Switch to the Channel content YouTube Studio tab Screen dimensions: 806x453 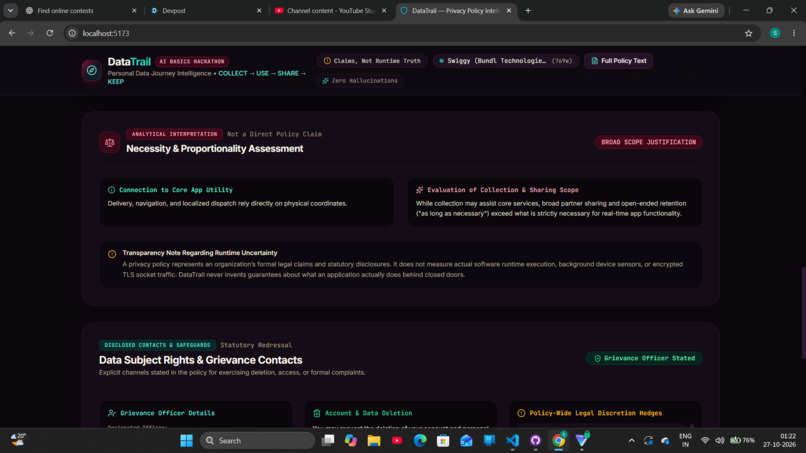[329, 10]
